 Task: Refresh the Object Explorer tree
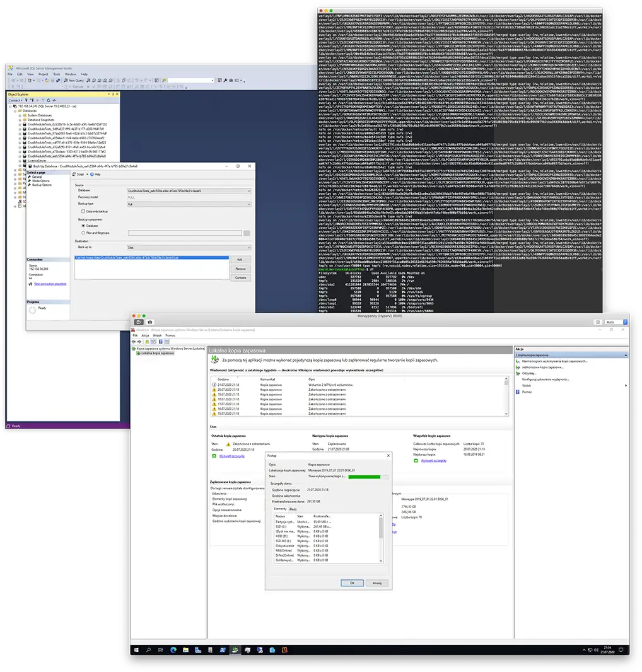[49, 100]
